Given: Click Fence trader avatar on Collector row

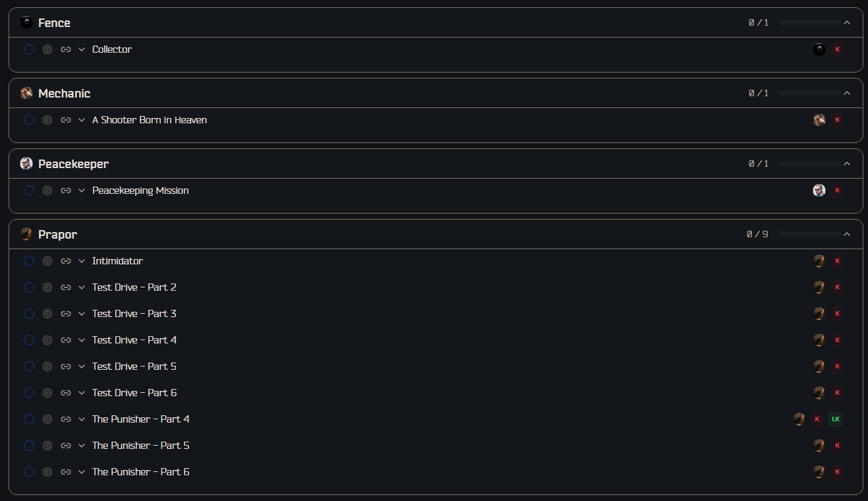Looking at the screenshot, I should tap(819, 49).
